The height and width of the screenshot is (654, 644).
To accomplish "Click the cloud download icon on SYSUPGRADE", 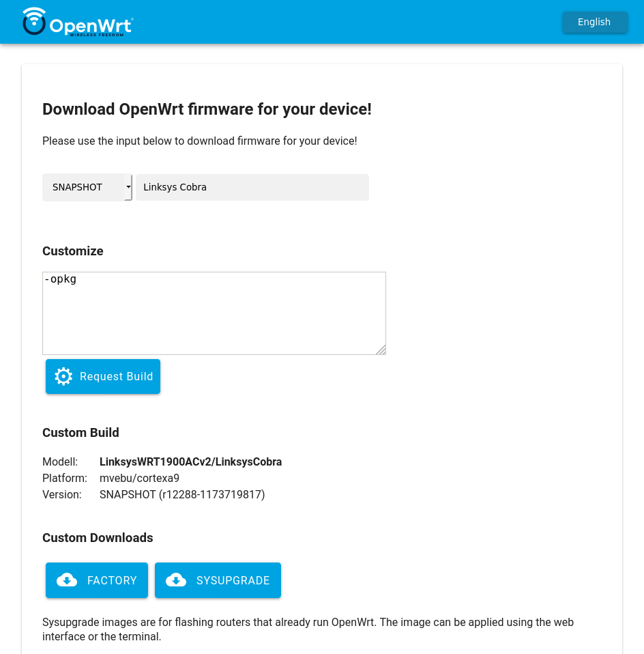I will [x=176, y=580].
